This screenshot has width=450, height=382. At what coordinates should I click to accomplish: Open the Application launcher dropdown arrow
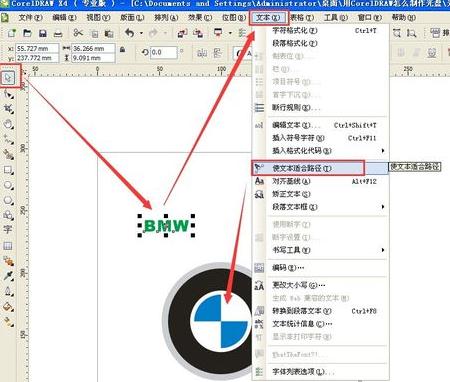[x=230, y=33]
